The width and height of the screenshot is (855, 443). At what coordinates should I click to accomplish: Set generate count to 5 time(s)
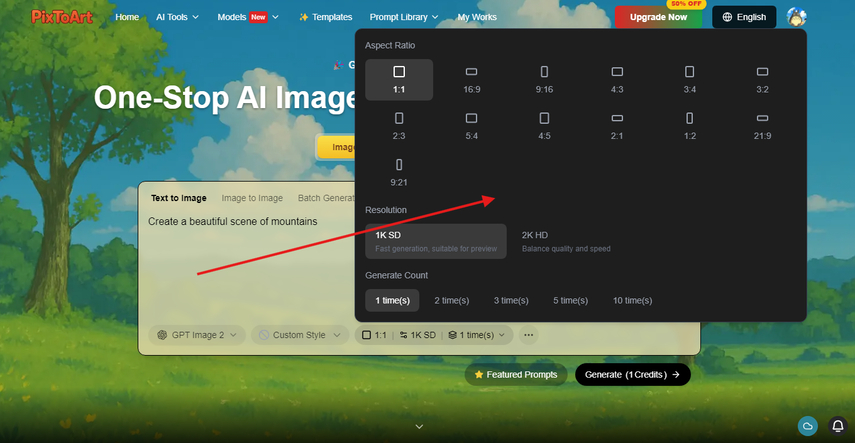(x=570, y=301)
